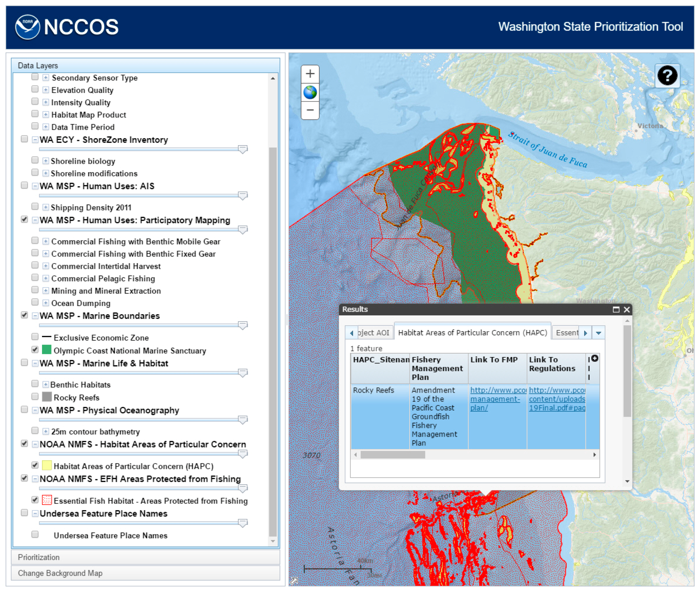Zoom out on the map
This screenshot has width=700, height=593.
[x=310, y=110]
